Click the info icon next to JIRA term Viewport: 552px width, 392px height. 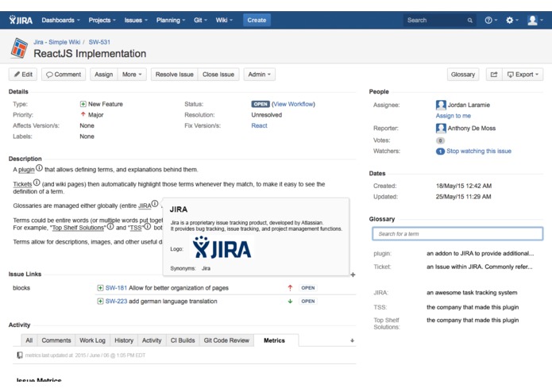click(155, 204)
